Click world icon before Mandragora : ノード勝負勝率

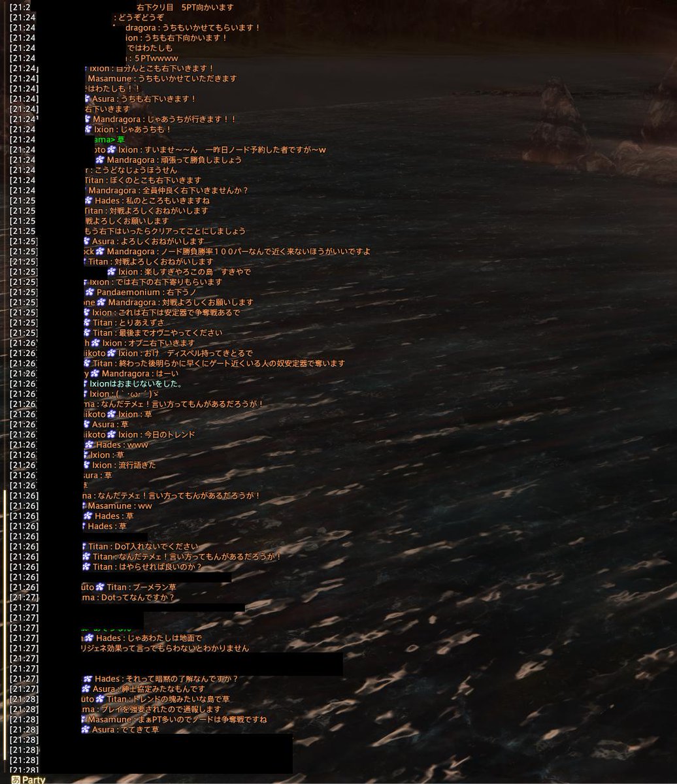pos(100,252)
